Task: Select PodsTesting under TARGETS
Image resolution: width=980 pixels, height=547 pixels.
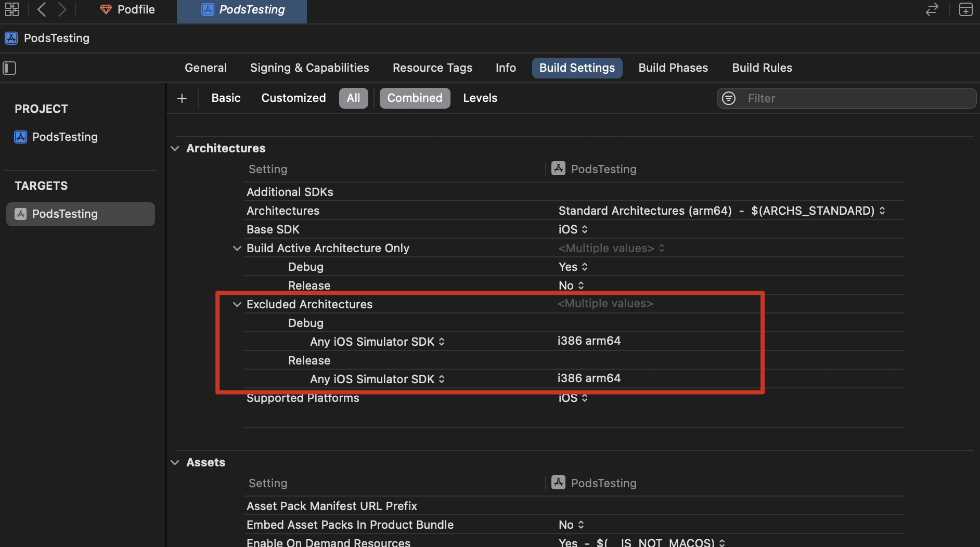Action: click(x=81, y=214)
